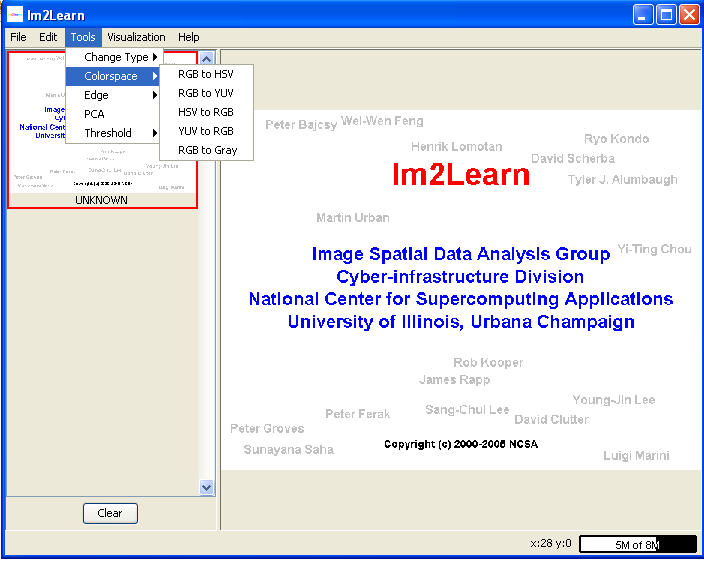Click the Im2Learn red title in image

pyautogui.click(x=461, y=175)
